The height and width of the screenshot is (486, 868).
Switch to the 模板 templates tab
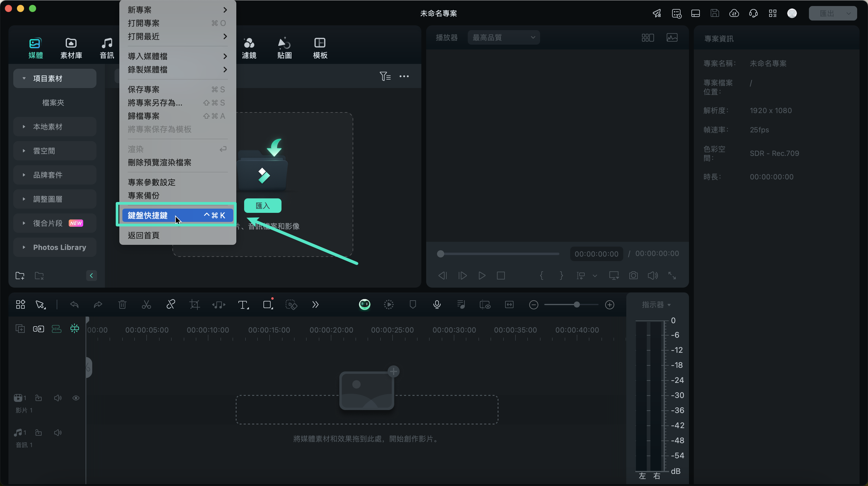point(320,48)
